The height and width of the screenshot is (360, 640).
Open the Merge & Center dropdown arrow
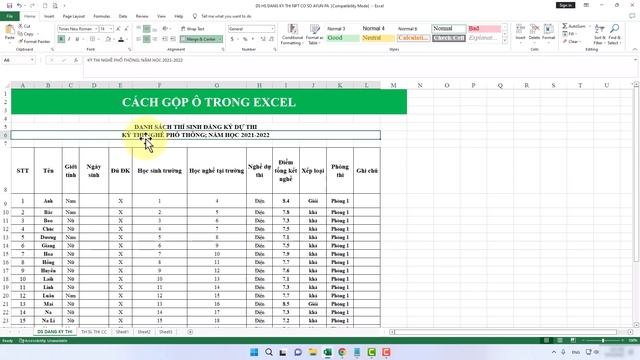[220, 39]
